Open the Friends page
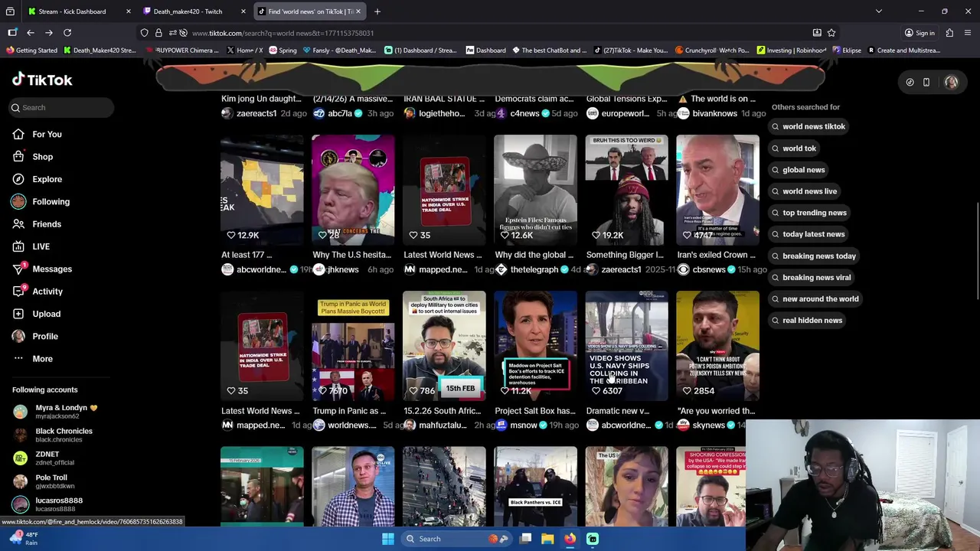Viewport: 980px width, 551px height. point(46,223)
